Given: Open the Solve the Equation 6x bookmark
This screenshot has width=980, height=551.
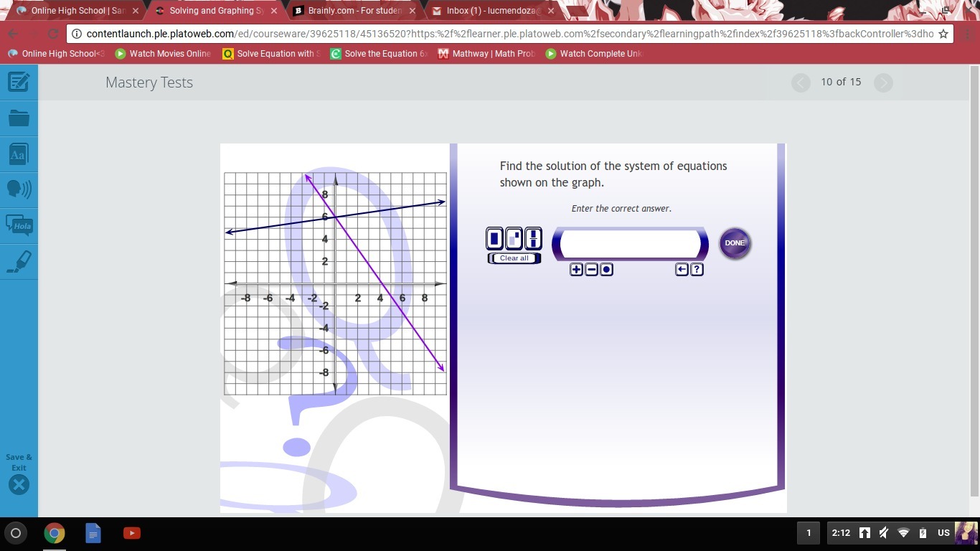Looking at the screenshot, I should click(378, 54).
